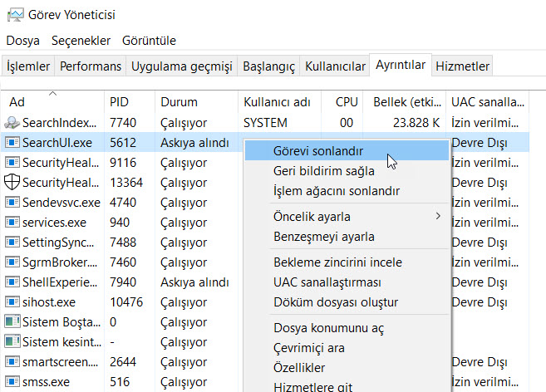Click the services.exe process icon

click(x=12, y=222)
